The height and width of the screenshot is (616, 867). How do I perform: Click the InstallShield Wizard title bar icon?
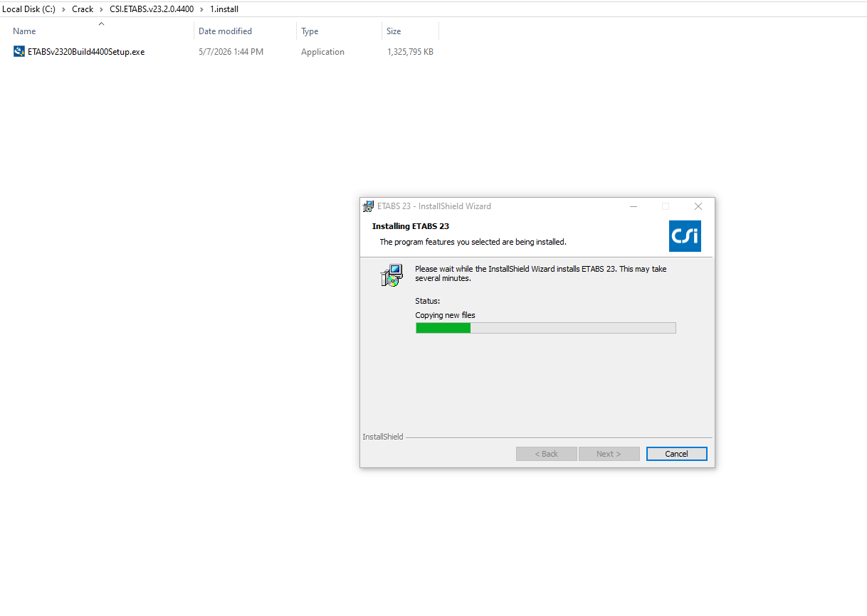(x=369, y=206)
